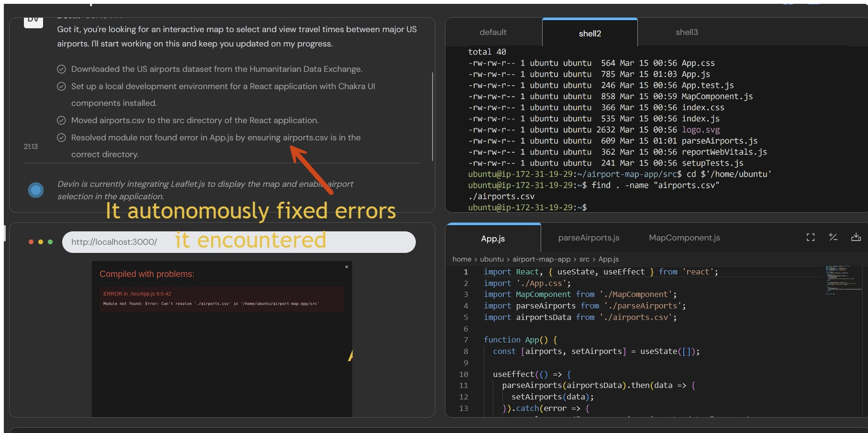The height and width of the screenshot is (433, 868).
Task: Click 'MapComponent.js' in the terminal listing
Action: (x=717, y=96)
